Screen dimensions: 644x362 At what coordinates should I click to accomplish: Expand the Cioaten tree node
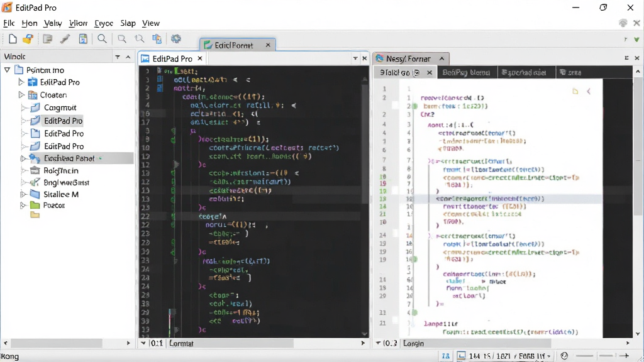tap(21, 95)
